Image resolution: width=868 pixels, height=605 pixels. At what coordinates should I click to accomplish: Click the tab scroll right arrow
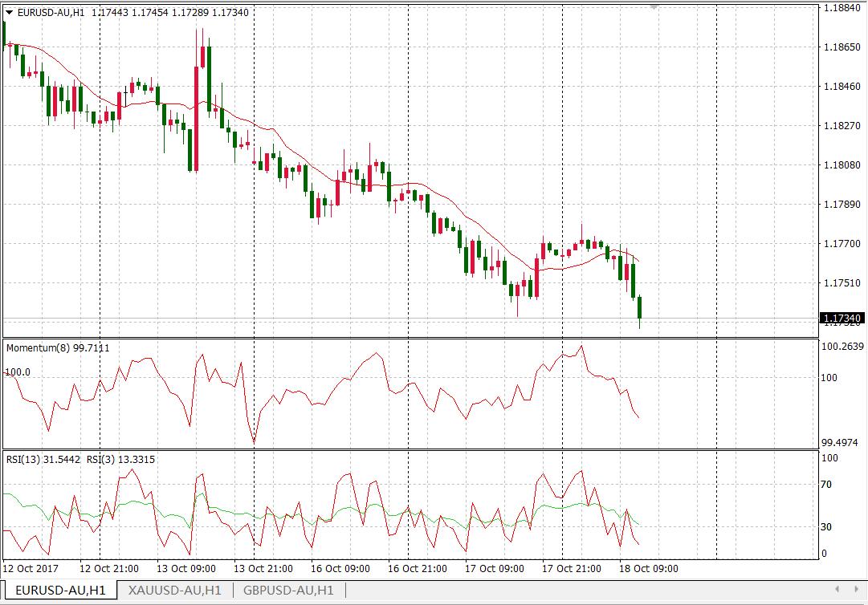pos(855,590)
